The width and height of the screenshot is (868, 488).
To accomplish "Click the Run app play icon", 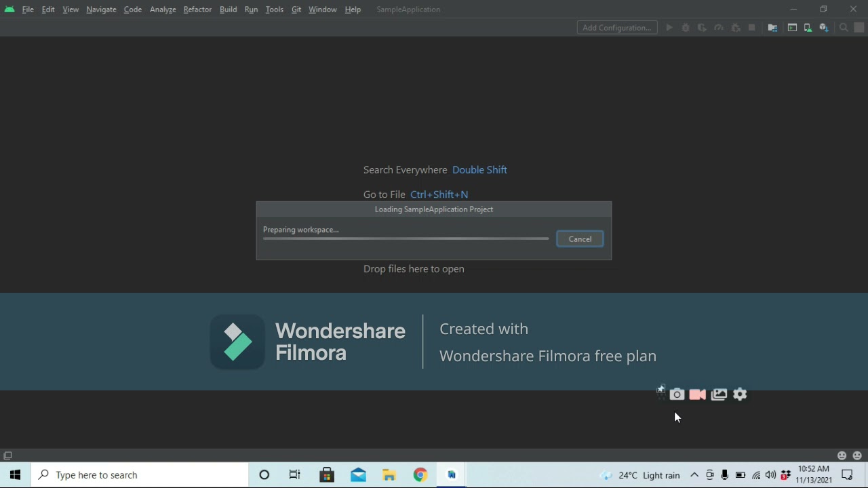I will (x=669, y=28).
